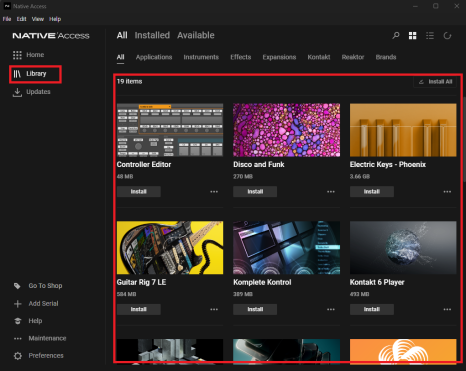This screenshot has height=371, width=466.
Task: Select the Installed tab
Action: tap(152, 35)
